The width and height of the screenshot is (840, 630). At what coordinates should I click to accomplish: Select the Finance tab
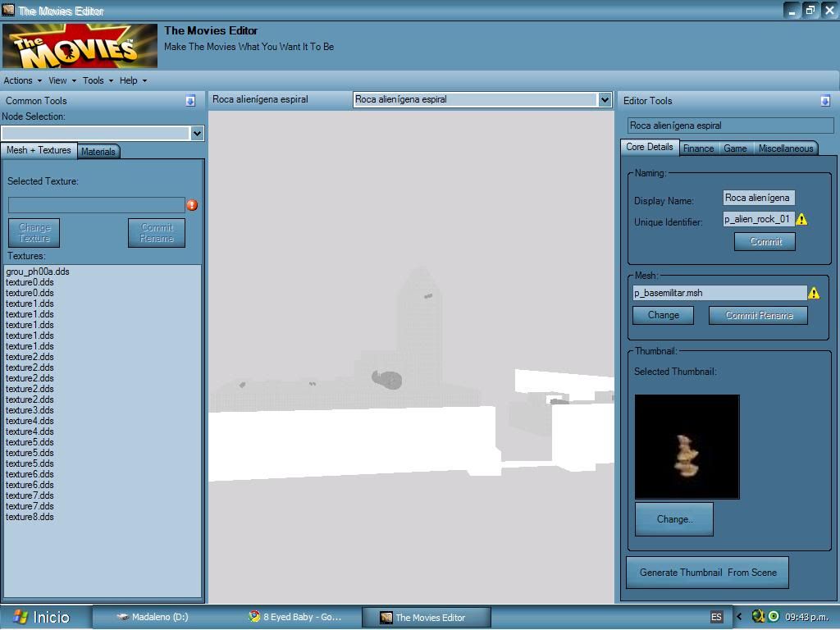(x=699, y=148)
